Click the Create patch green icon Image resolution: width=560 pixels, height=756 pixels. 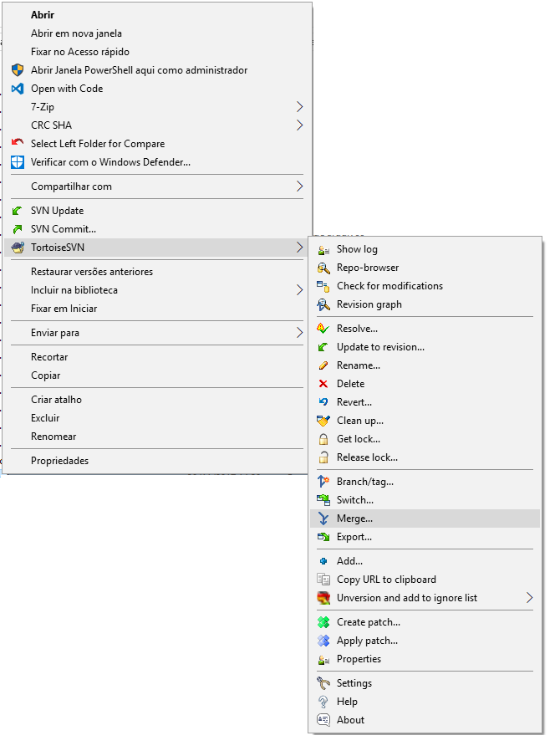coord(323,622)
